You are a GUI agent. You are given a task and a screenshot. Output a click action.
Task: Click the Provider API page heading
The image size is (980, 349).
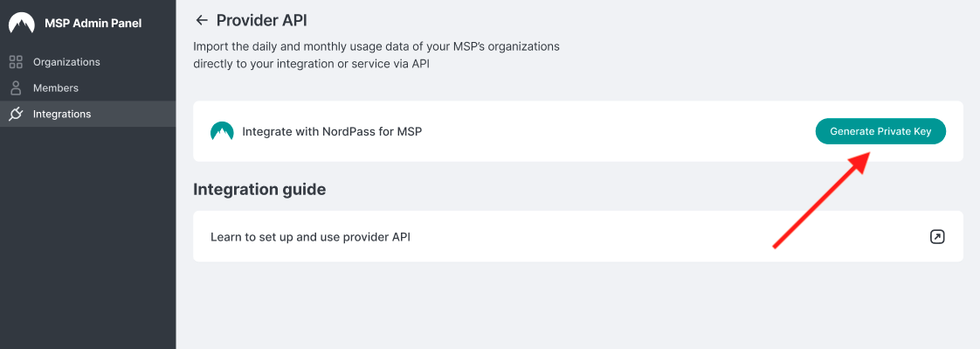tap(262, 21)
